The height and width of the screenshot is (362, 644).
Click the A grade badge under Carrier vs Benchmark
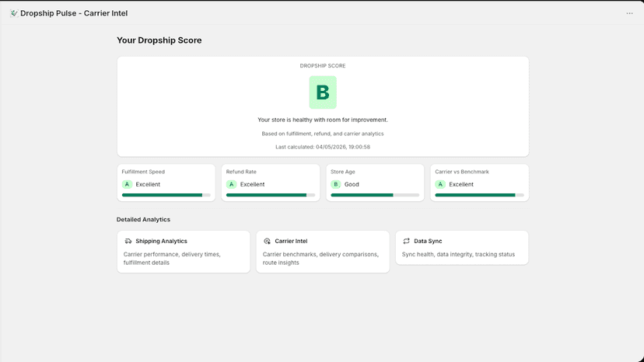coord(440,184)
